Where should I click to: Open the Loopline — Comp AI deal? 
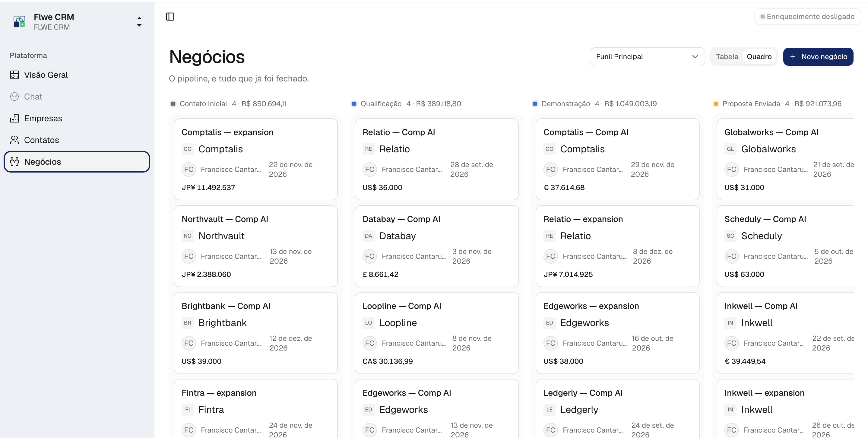[x=436, y=333]
